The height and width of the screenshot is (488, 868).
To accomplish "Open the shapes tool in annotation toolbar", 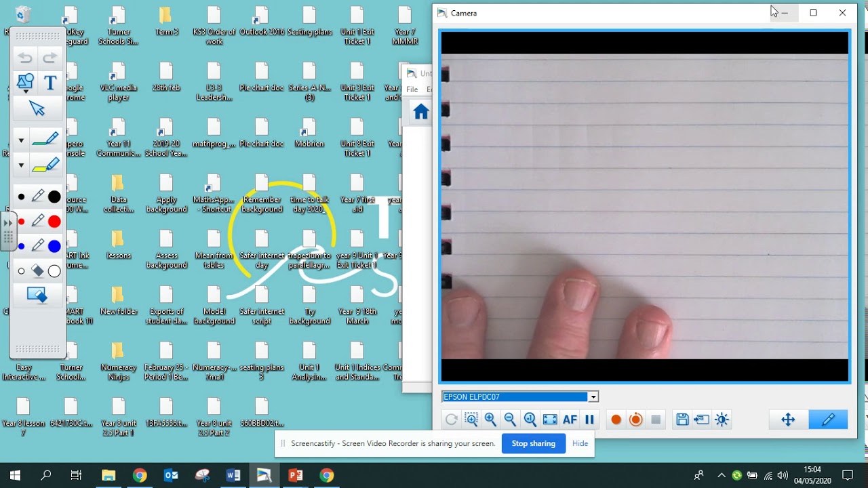I will coord(25,83).
